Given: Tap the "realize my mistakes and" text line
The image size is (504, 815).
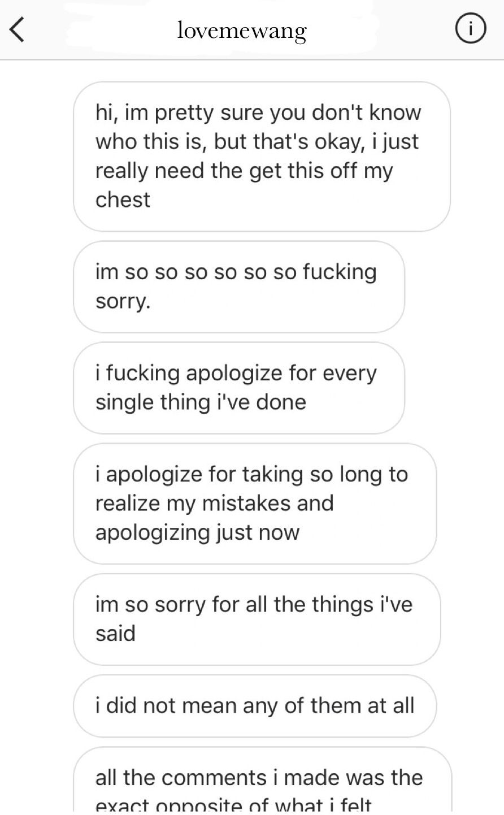Looking at the screenshot, I should pyautogui.click(x=214, y=503).
